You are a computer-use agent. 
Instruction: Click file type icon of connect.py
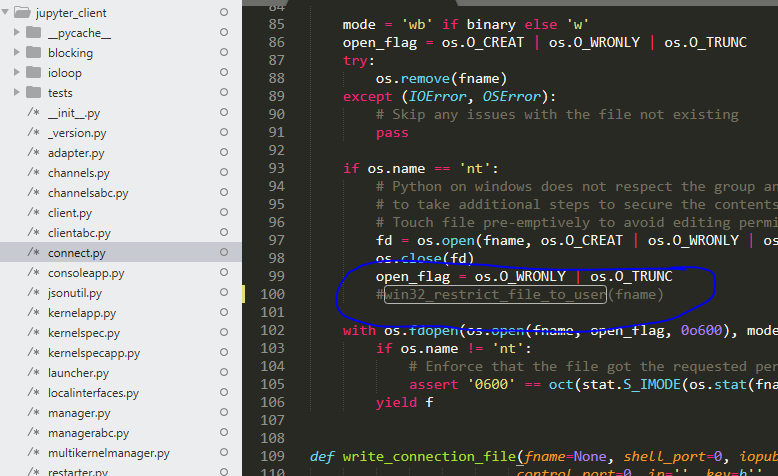34,252
